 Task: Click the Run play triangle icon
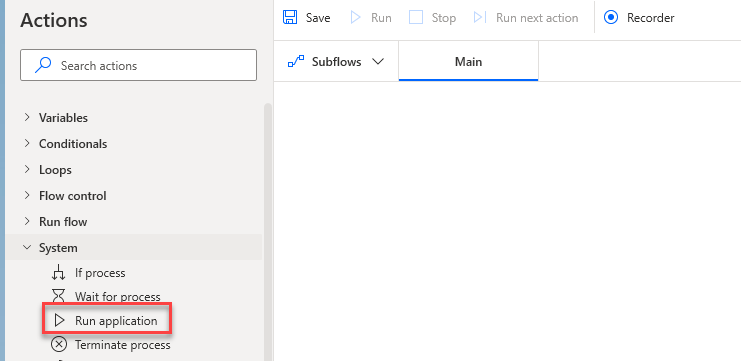(355, 17)
